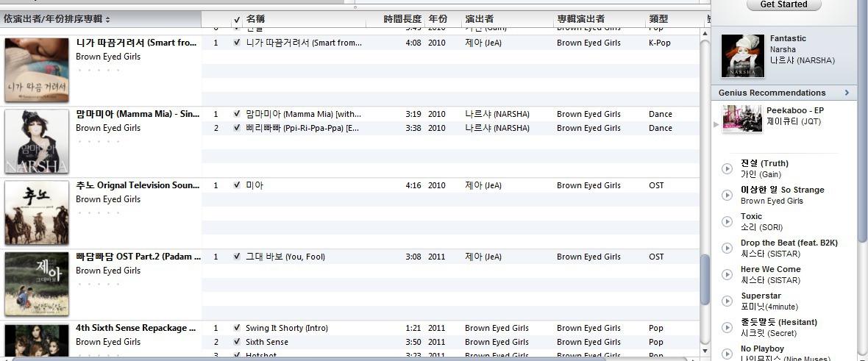The image size is (868, 361).
Task: Uncheck the 그대 바보 (You, Fool) checkbox
Action: tap(237, 257)
